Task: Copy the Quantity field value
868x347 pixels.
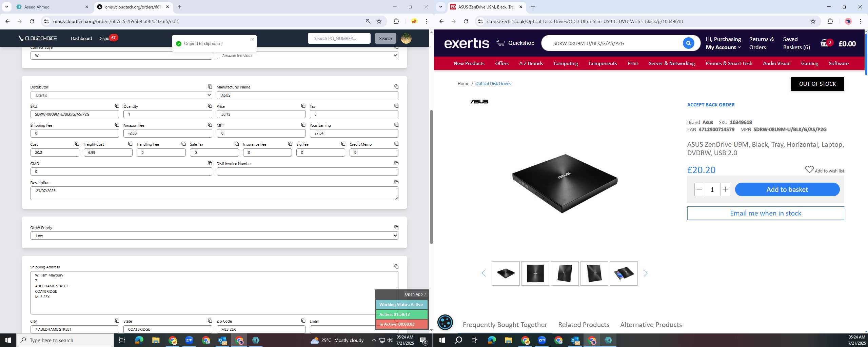Action: click(x=210, y=106)
